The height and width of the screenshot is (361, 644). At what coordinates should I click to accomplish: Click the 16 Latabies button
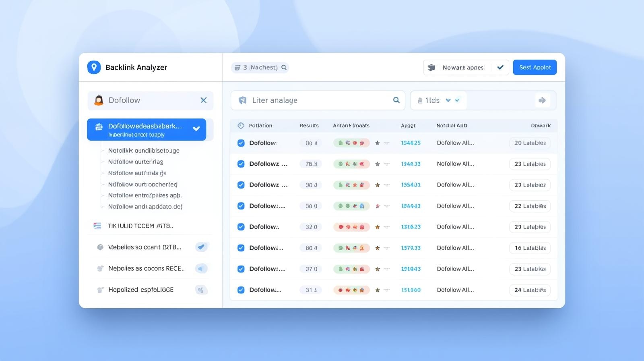tap(530, 248)
